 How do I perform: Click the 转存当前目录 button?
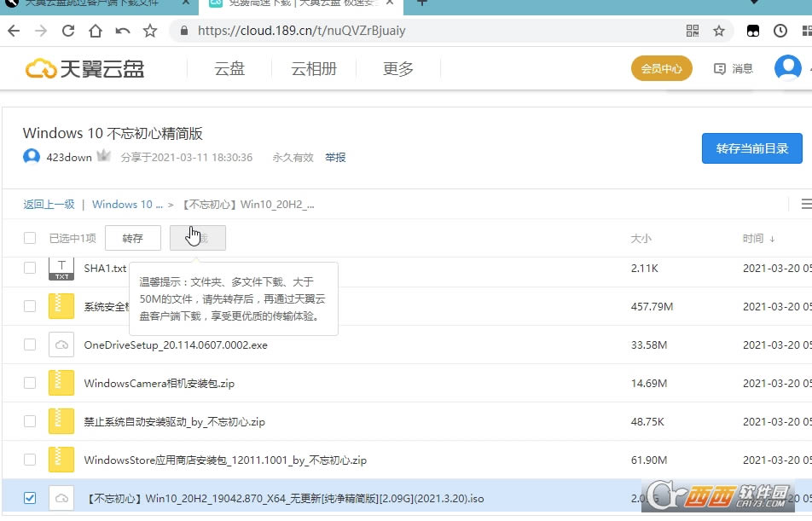[x=751, y=148]
